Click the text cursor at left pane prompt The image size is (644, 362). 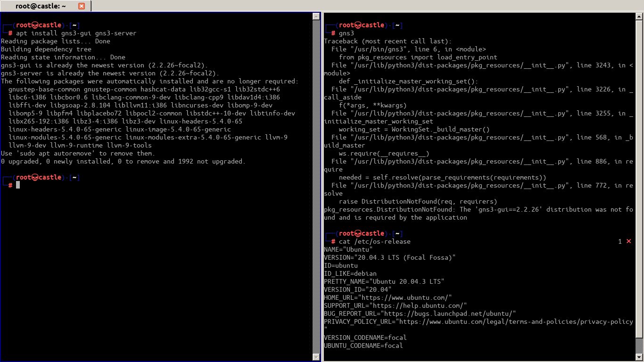tap(18, 185)
